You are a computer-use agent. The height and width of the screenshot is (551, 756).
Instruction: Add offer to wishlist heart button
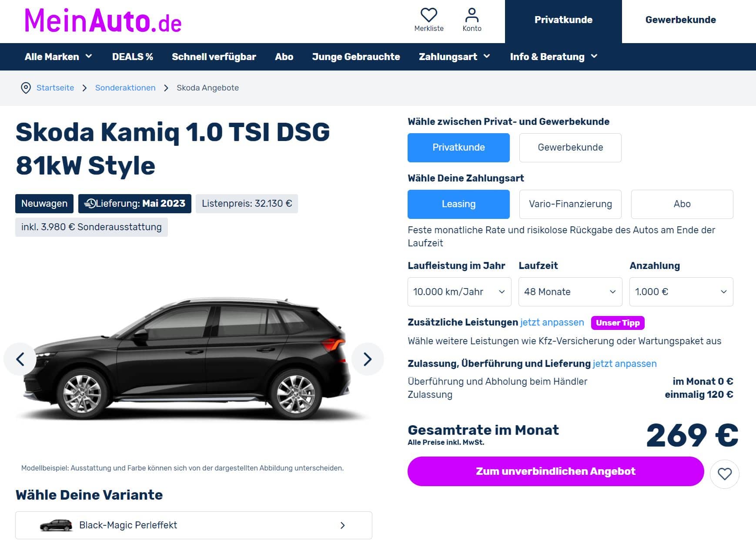click(724, 474)
